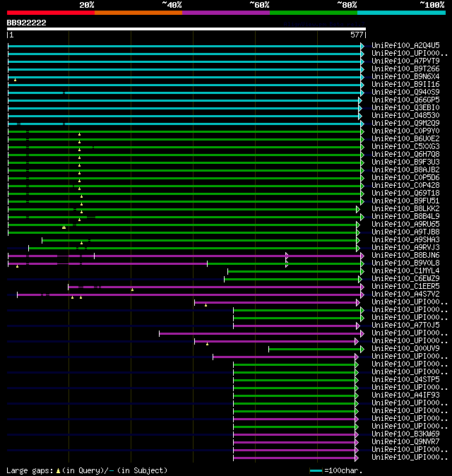Click the UniRef100_A7T0J5 label
This screenshot has height=476, width=452.
point(405,326)
